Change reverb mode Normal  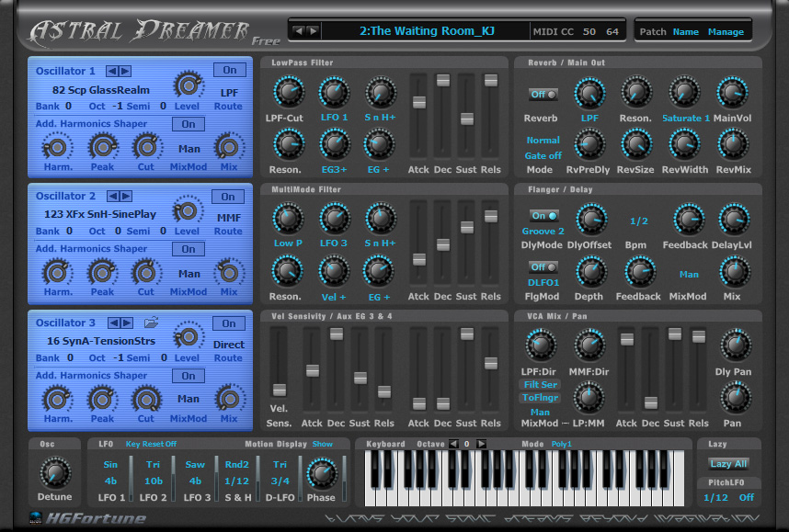(x=543, y=141)
